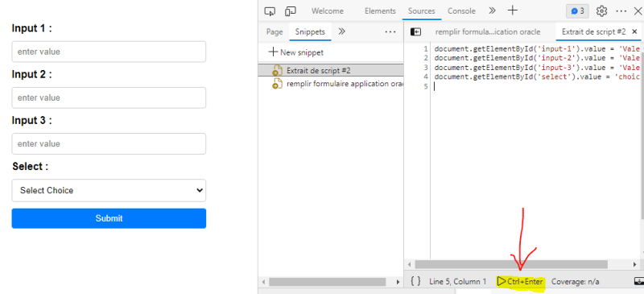The height and width of the screenshot is (294, 644).
Task: Switch to the Page navigator tab
Action: (x=275, y=31)
